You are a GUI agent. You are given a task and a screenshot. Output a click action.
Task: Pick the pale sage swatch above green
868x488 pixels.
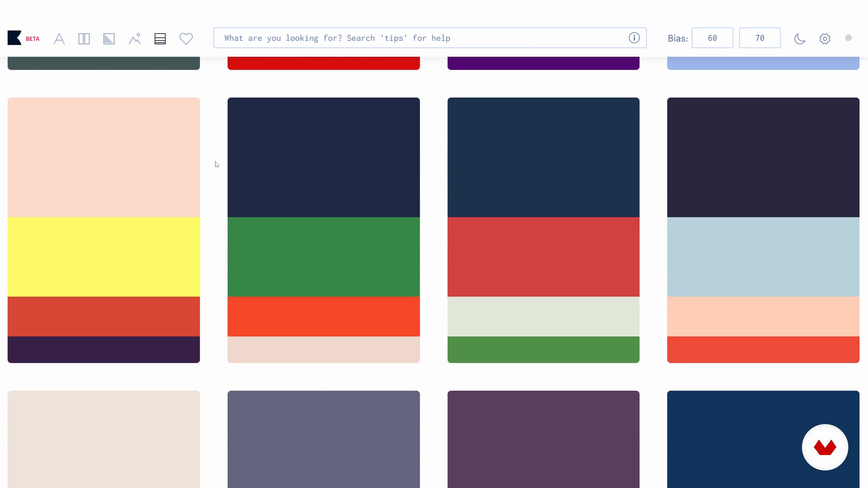click(x=543, y=317)
